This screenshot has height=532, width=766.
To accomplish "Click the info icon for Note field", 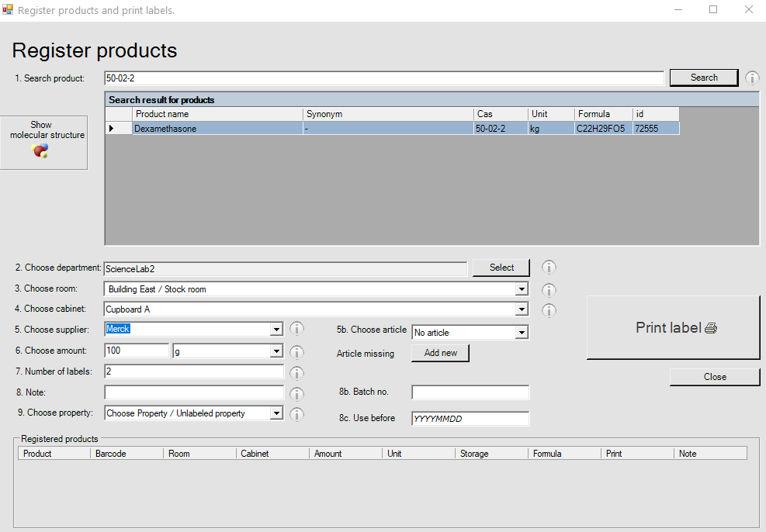I will pos(296,393).
